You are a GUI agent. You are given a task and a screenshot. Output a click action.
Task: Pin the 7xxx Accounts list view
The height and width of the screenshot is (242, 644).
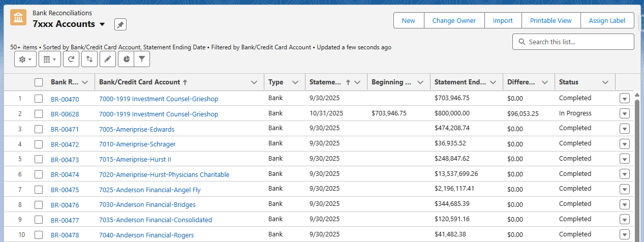pyautogui.click(x=120, y=24)
